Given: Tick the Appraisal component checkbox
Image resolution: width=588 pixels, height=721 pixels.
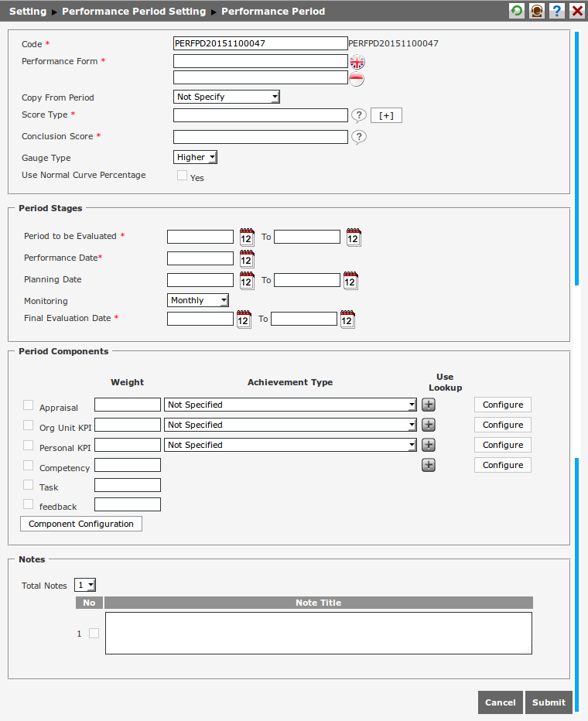Looking at the screenshot, I should tap(28, 405).
